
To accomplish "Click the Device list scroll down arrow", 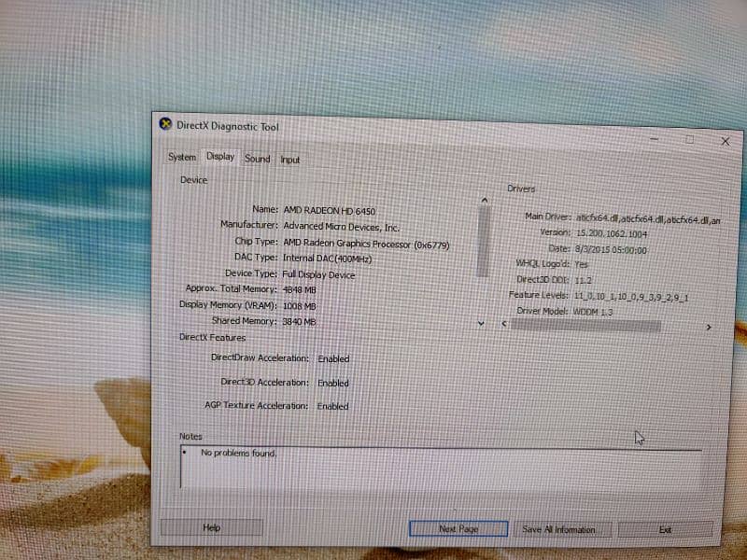I will 482,322.
